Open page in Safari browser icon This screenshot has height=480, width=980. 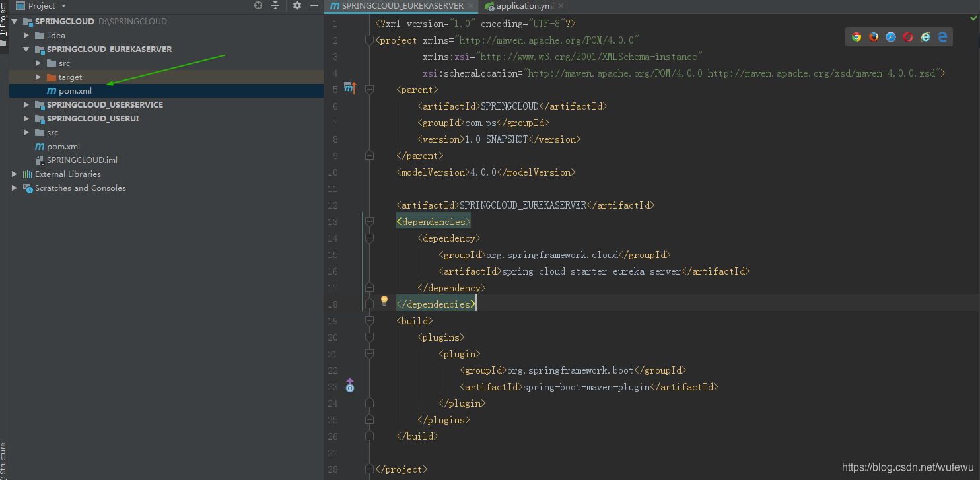point(891,37)
